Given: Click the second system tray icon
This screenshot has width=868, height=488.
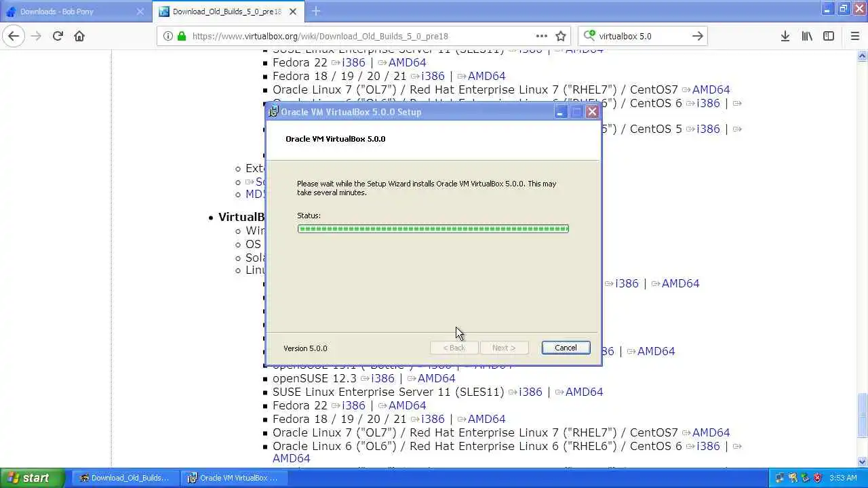Looking at the screenshot, I should [x=793, y=478].
